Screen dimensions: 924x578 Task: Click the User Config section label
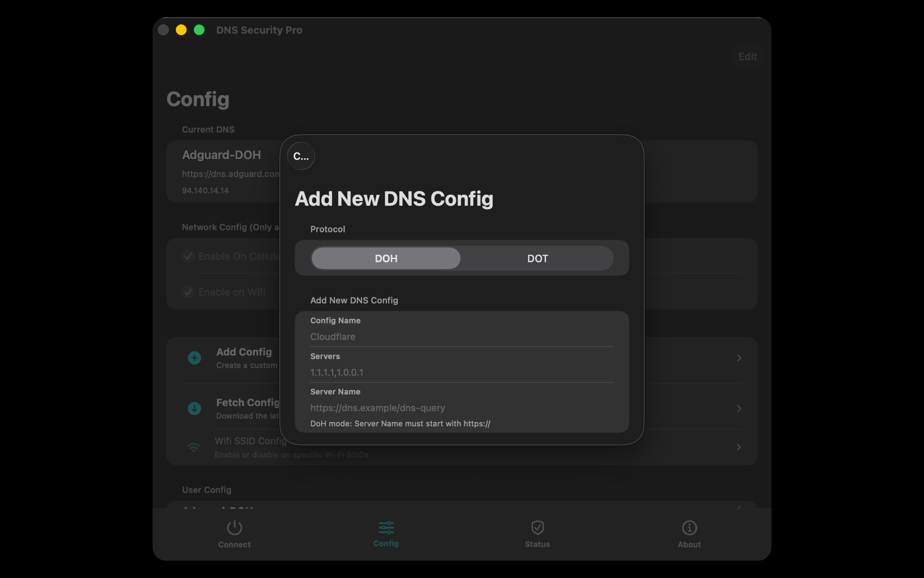coord(206,490)
